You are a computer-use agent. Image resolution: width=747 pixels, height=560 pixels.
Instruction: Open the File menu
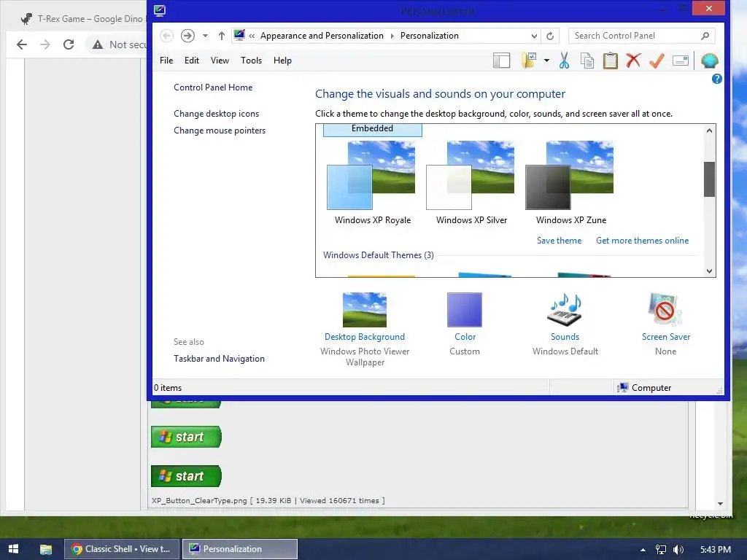click(x=166, y=61)
